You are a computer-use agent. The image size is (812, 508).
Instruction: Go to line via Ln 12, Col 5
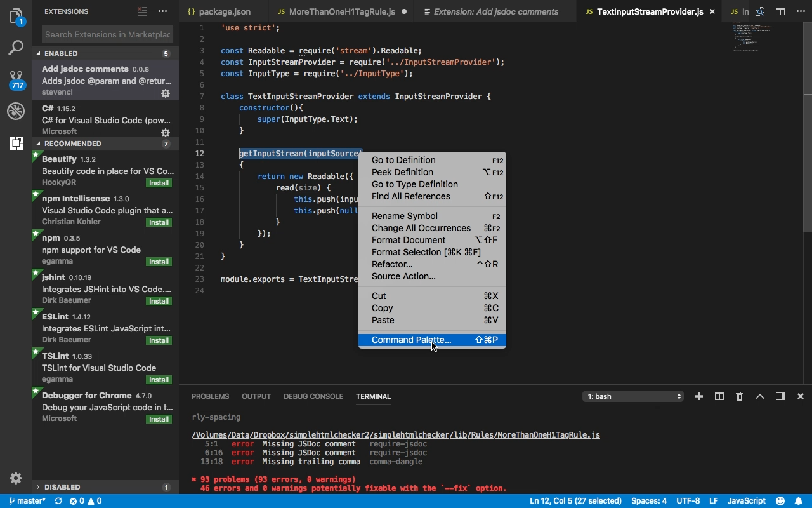(x=576, y=501)
